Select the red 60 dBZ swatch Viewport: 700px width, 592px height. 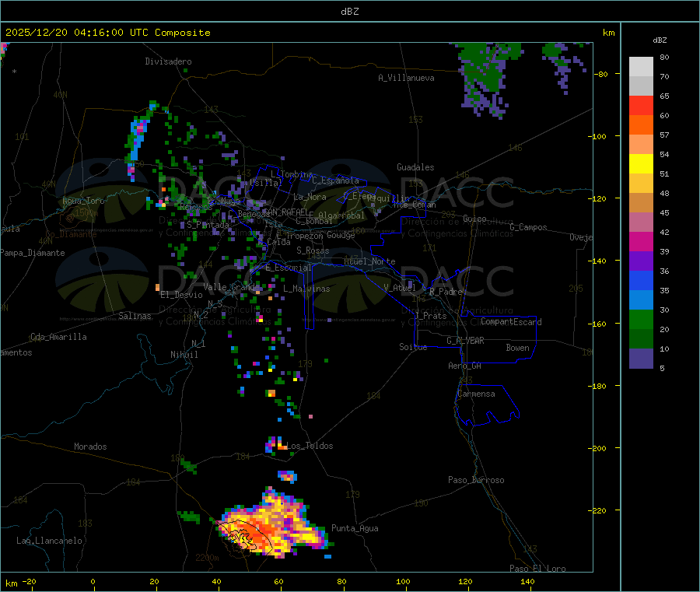click(641, 105)
